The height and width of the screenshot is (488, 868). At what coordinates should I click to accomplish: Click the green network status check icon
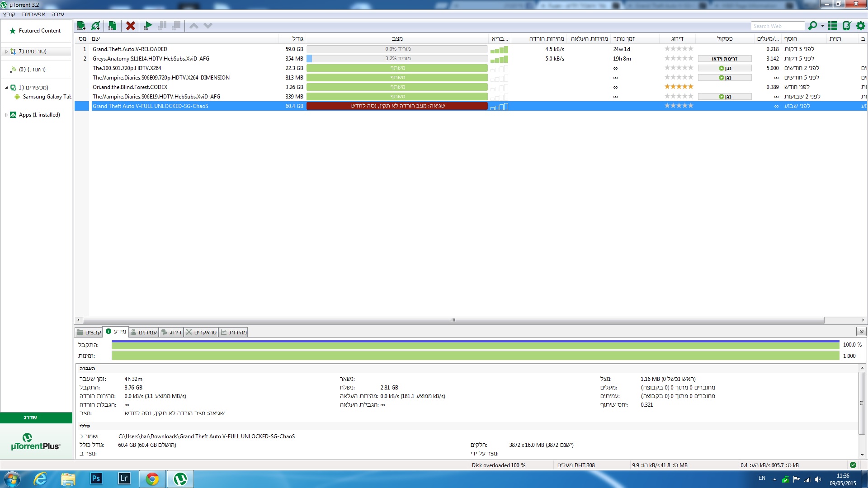[853, 465]
